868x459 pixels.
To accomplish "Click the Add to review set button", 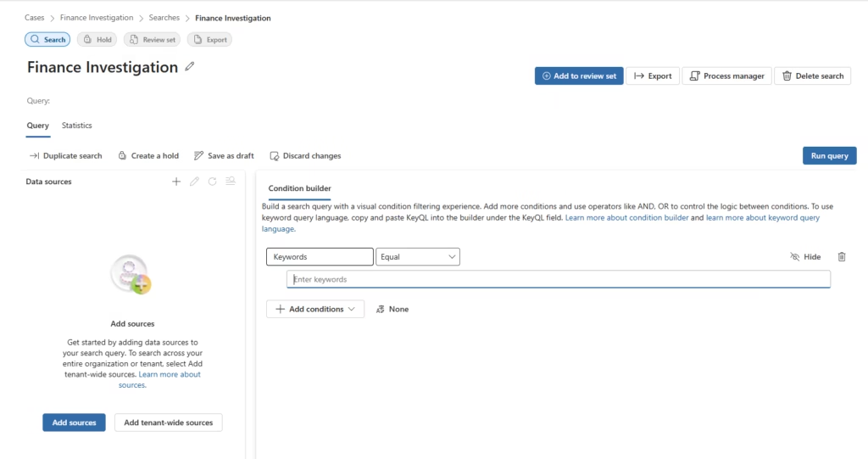I will click(x=579, y=76).
